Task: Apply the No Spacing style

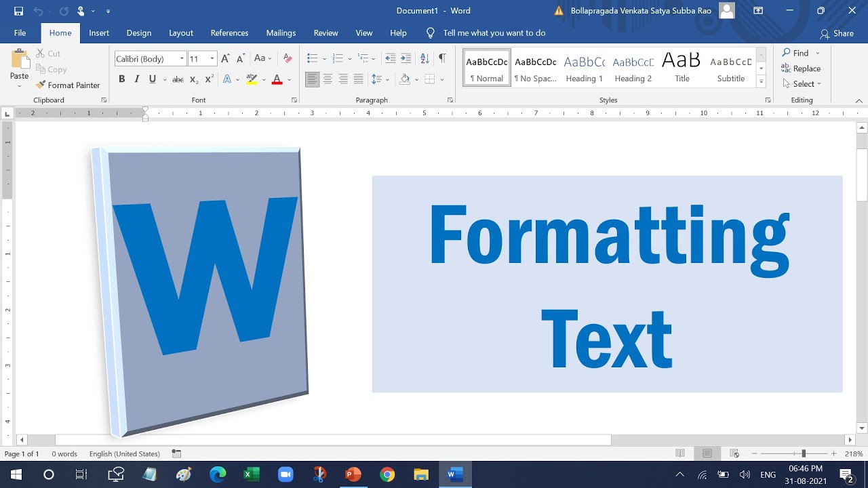Action: [536, 68]
